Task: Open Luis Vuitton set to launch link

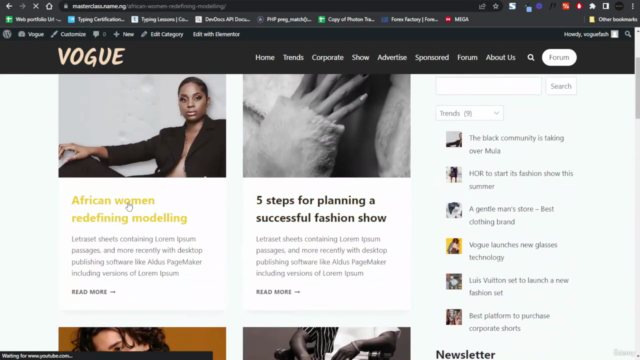Action: click(518, 287)
